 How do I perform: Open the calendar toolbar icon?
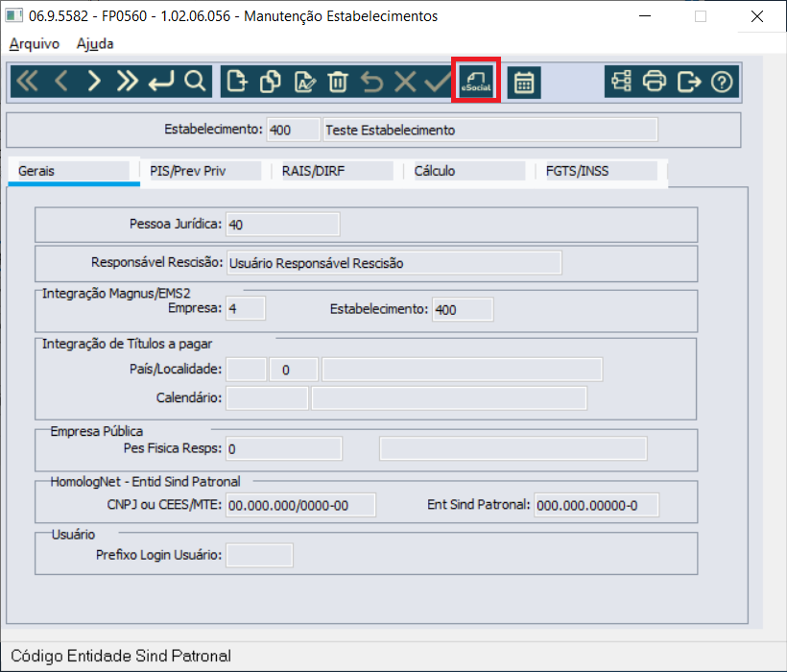click(523, 83)
